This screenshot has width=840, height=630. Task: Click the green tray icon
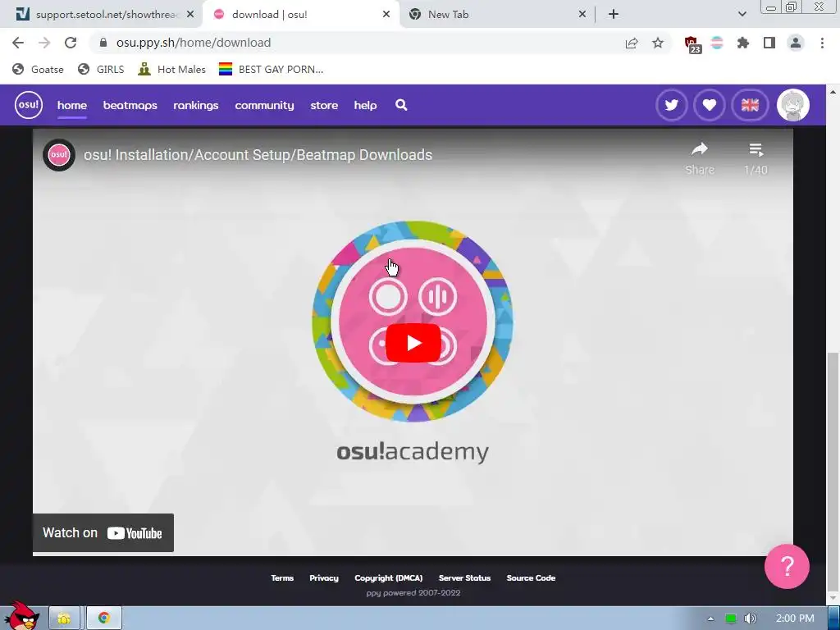[x=730, y=619]
